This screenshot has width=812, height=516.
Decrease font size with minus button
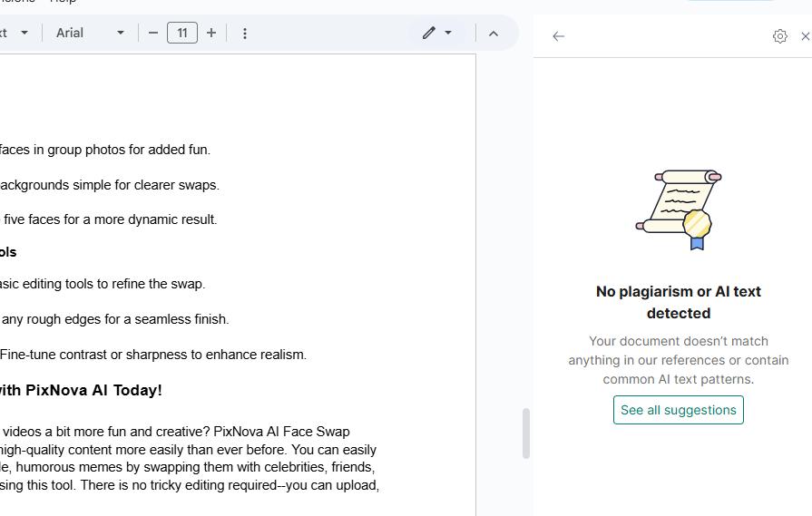click(153, 33)
